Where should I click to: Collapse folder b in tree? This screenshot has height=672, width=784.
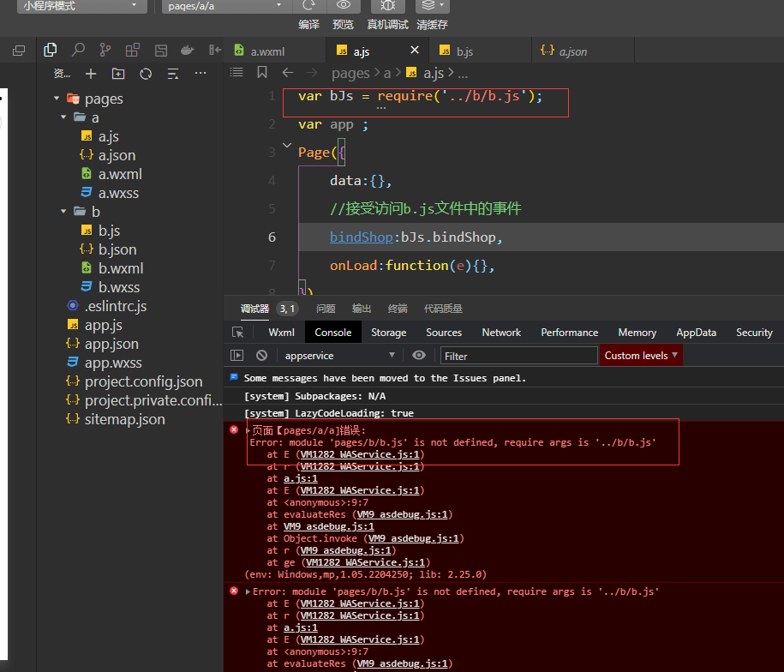click(x=63, y=211)
